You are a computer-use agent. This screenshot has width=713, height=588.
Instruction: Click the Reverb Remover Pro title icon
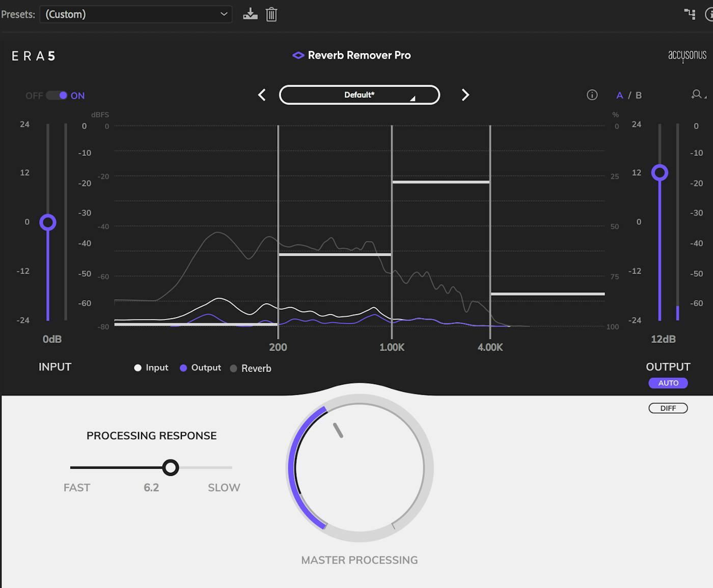(x=298, y=55)
